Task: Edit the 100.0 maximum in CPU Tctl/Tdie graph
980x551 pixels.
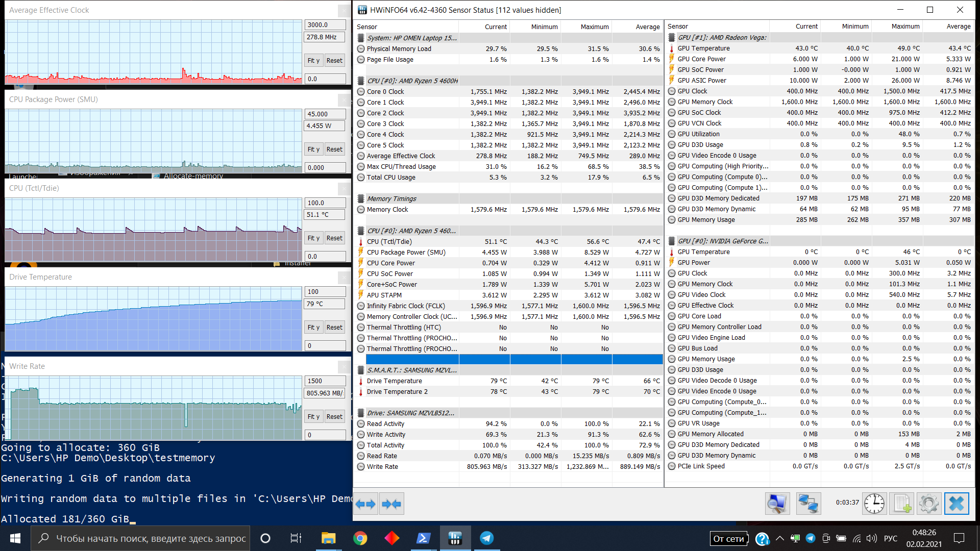Action: pyautogui.click(x=325, y=203)
